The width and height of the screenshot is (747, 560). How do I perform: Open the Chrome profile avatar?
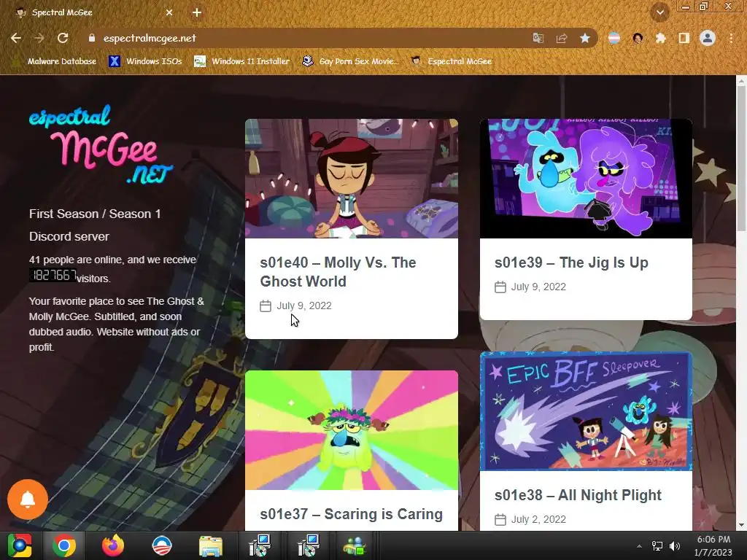[x=708, y=38]
